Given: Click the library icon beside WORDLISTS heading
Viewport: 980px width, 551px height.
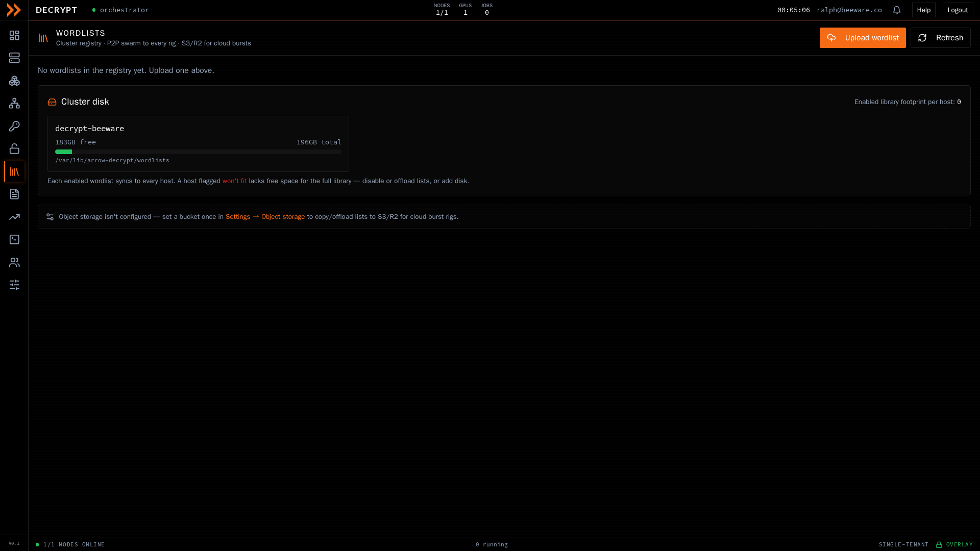Looking at the screenshot, I should (x=43, y=38).
